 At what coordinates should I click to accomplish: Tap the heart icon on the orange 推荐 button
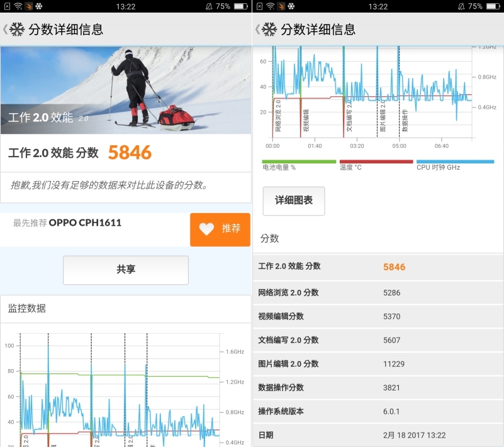click(206, 229)
